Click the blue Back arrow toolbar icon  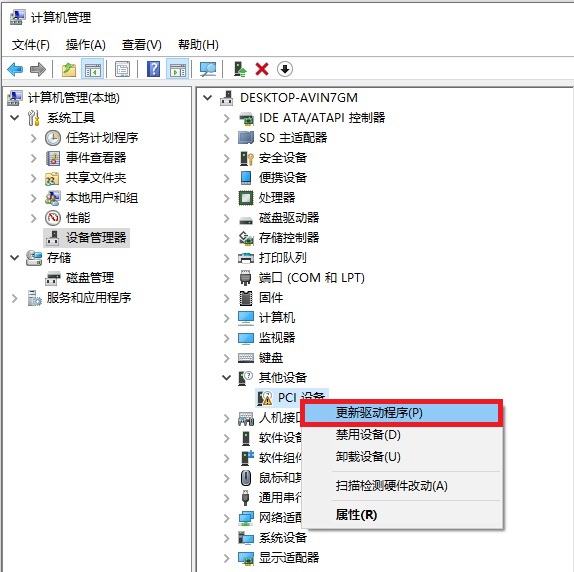coord(15,69)
